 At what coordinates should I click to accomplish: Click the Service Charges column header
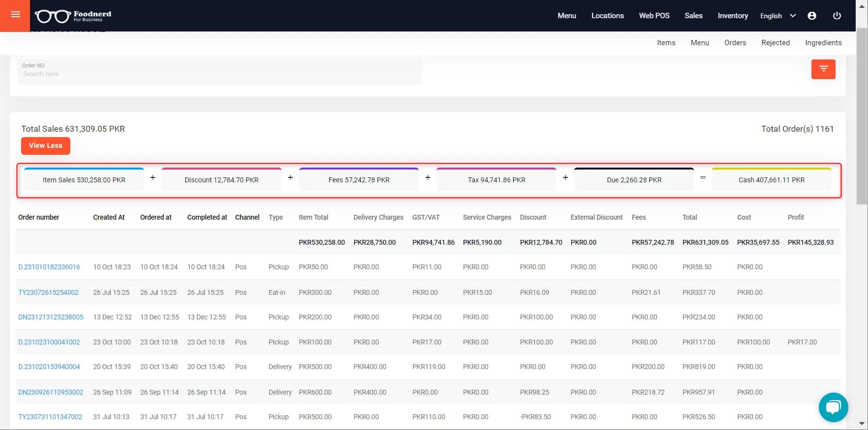point(487,217)
